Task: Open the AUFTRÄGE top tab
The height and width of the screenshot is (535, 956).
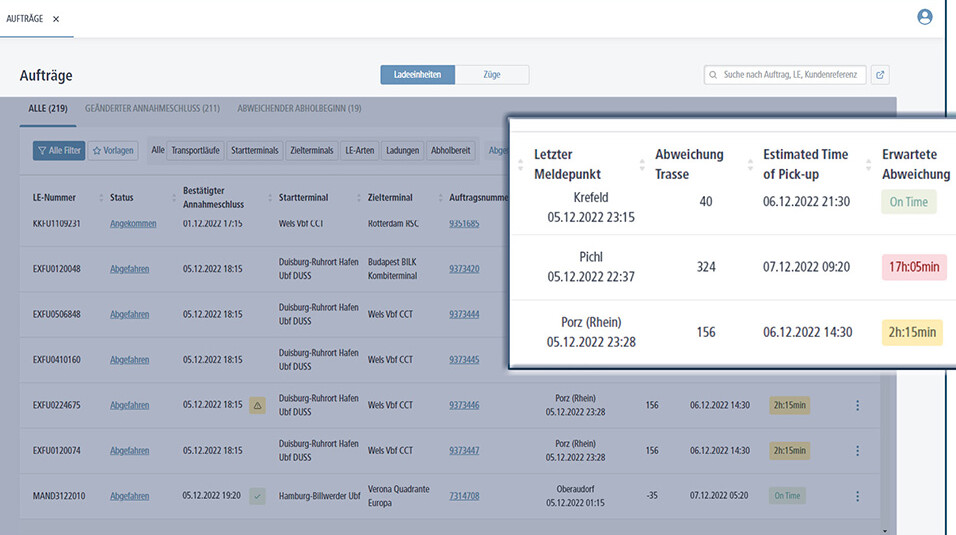Action: click(x=25, y=19)
